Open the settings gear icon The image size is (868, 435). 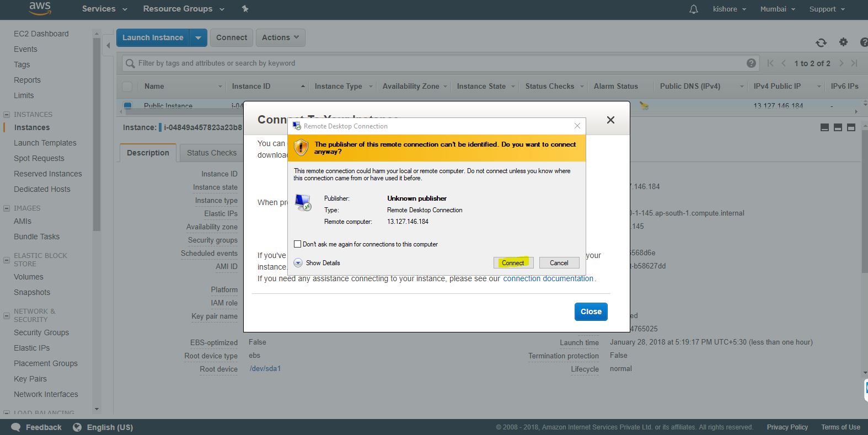(x=843, y=42)
